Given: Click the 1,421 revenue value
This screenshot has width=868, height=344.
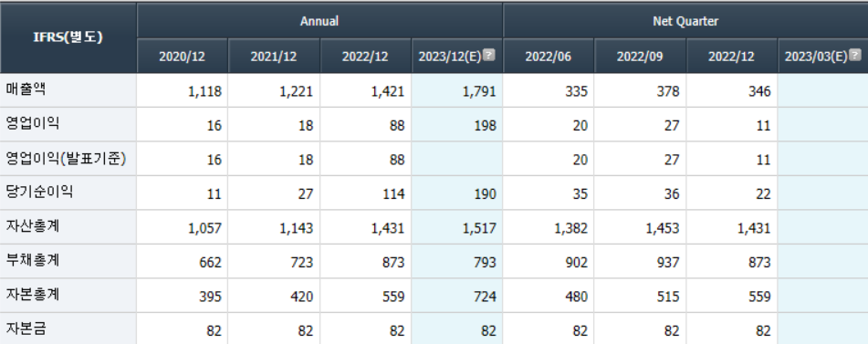Looking at the screenshot, I should [x=388, y=92].
